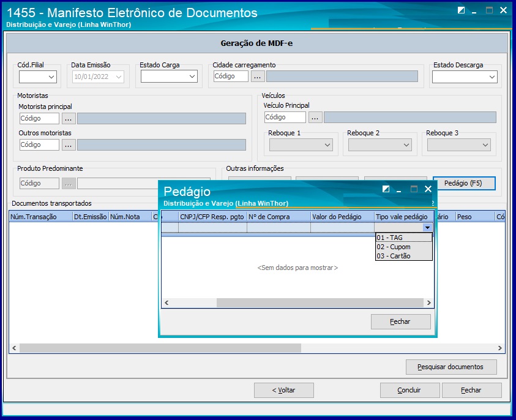Open Motorista principal search ellipsis button
Image resolution: width=516 pixels, height=420 pixels.
(x=69, y=119)
